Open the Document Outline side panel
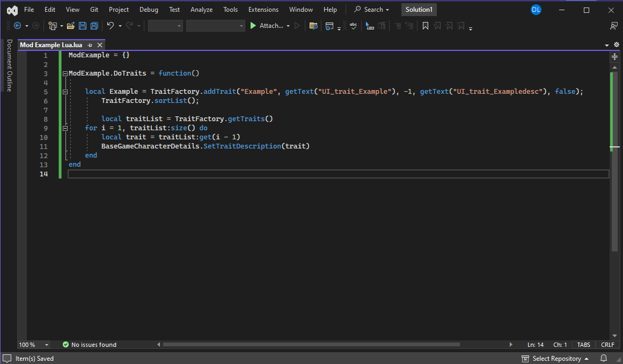Viewport: 623px width, 364px height. tap(9, 65)
